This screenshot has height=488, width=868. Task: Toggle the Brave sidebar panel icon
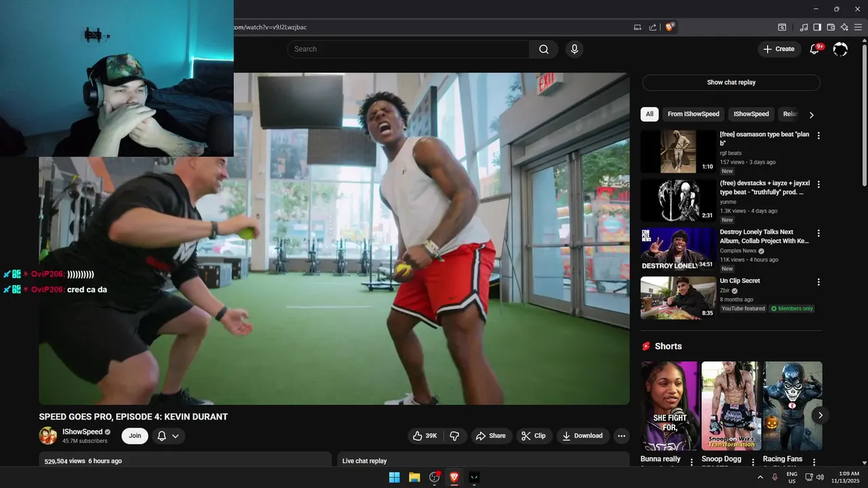(817, 27)
